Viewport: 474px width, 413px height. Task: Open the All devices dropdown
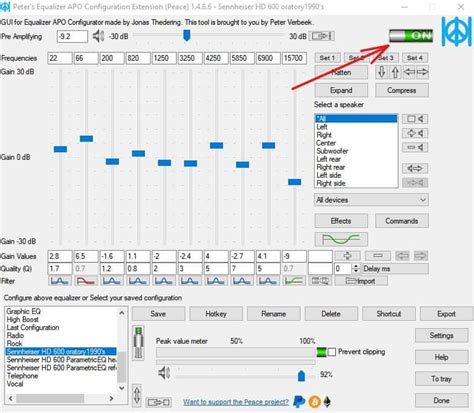[x=371, y=200]
